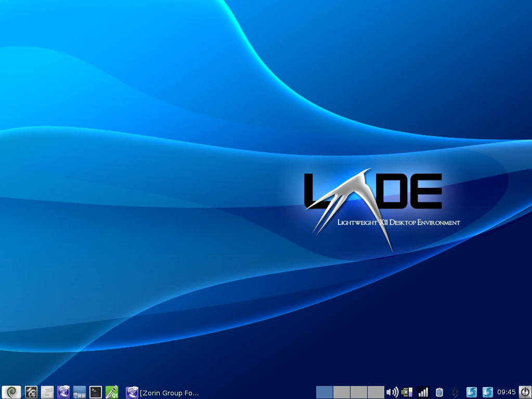Switch to the second workspace
The image size is (532, 399).
tap(341, 392)
